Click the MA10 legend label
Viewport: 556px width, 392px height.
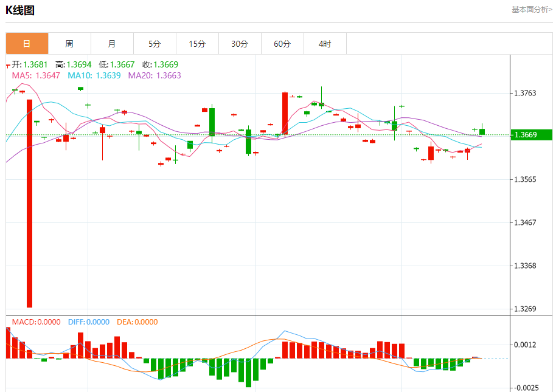coord(94,75)
